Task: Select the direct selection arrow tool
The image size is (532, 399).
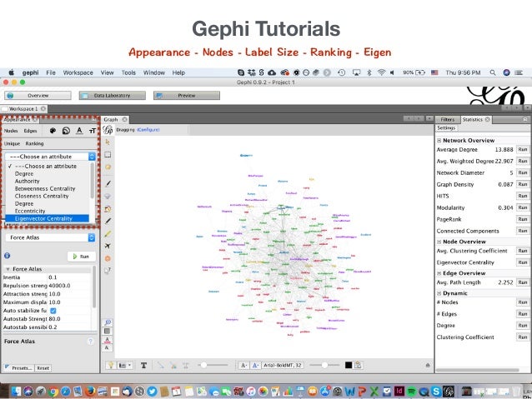Action: tap(108, 142)
